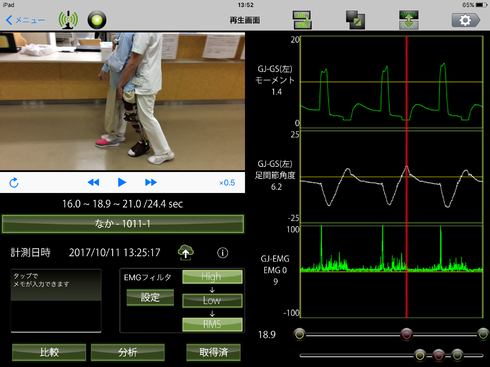490x367 pixels.
Task: Tap the red playhead slider knob
Action: tap(406, 334)
